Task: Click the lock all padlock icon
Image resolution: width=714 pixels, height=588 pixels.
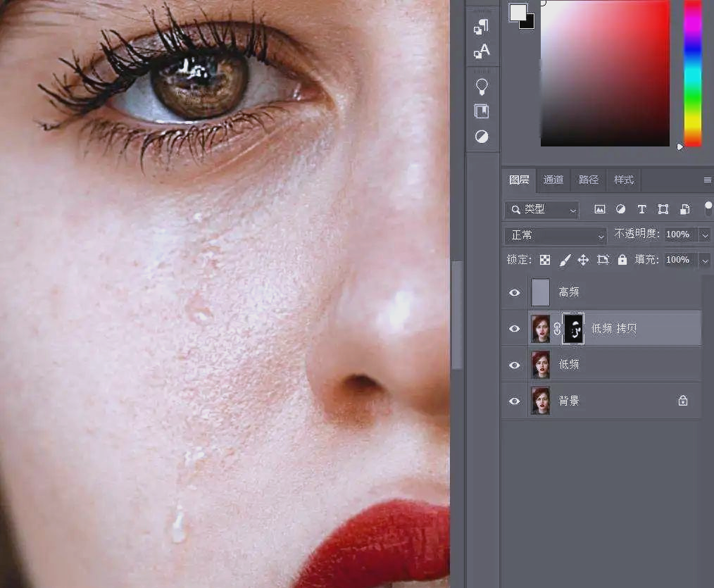Action: click(x=622, y=260)
